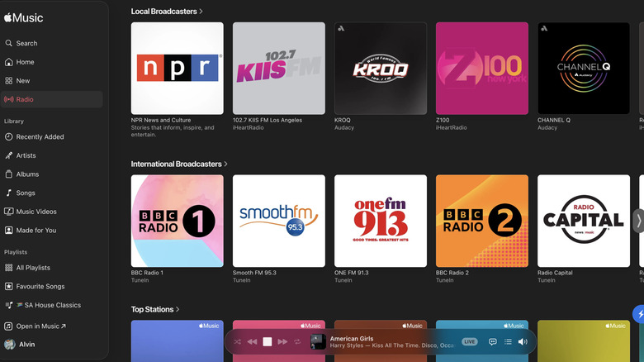The image size is (644, 362).
Task: Open Z100 New York station artwork
Action: point(482,69)
